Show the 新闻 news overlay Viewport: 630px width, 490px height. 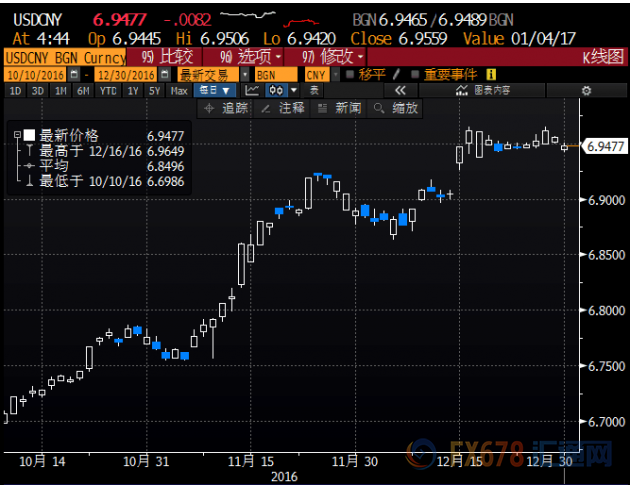340,108
